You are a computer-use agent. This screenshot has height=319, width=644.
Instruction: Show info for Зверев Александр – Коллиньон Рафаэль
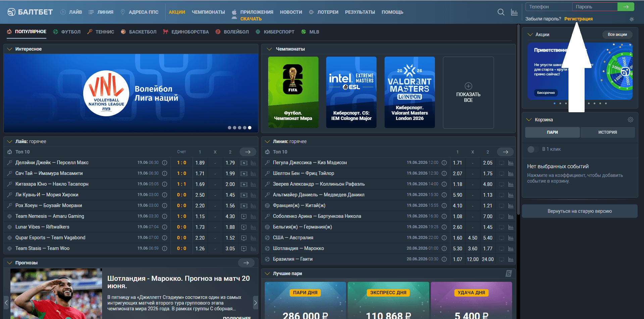(444, 184)
